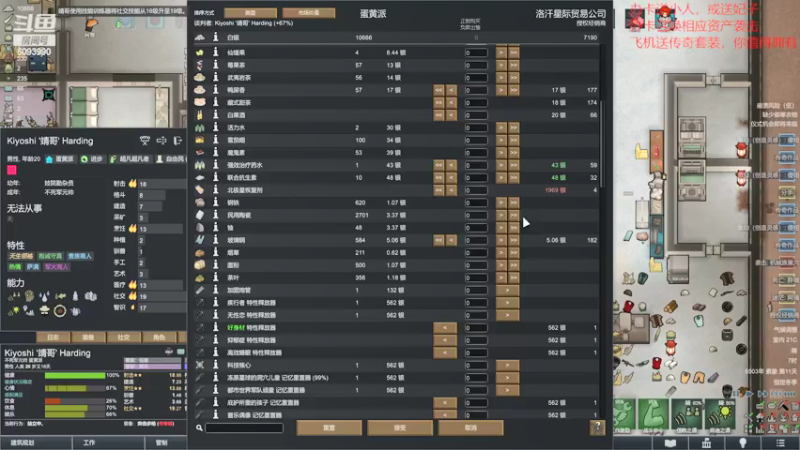Buy one 北极星恢复剂 (1969 silver) using left arrow
Viewport: 800px width, 450px height.
tap(451, 190)
